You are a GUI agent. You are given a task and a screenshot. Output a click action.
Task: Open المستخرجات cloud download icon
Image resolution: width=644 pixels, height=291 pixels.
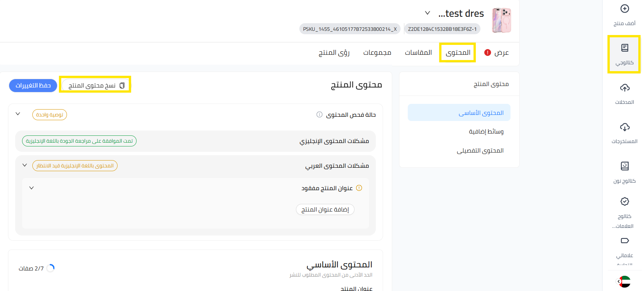pos(625,127)
